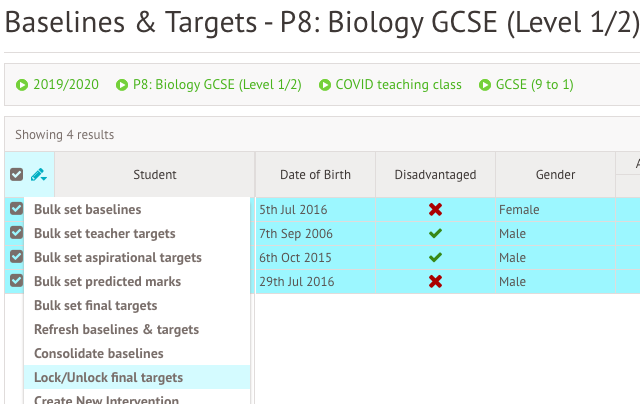Screen dimensions: 640x404
Task: Click the green arrow icon before P8: Biology GCSE
Action: tap(122, 85)
